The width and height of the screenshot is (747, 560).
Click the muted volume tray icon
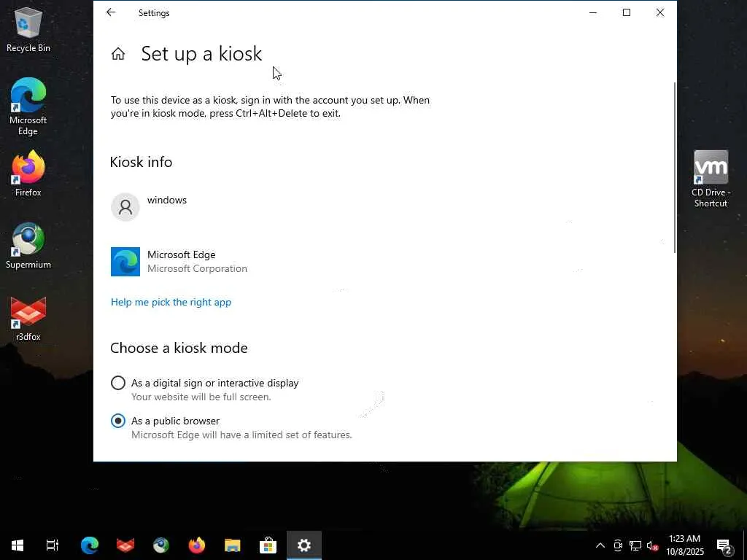point(652,545)
